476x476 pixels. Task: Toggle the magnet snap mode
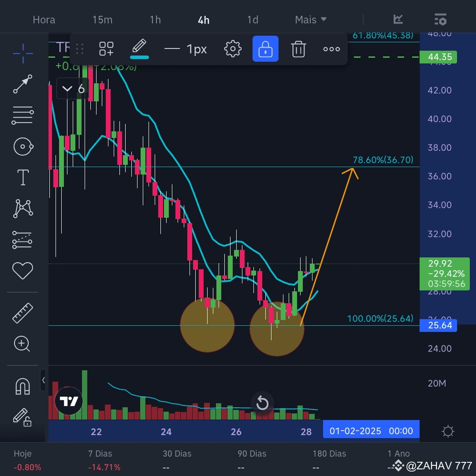[23, 386]
